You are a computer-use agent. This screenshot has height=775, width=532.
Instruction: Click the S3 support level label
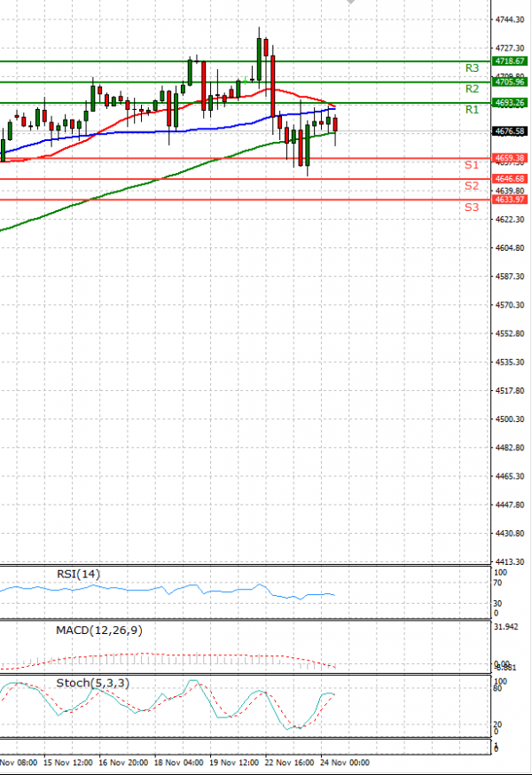click(x=471, y=207)
